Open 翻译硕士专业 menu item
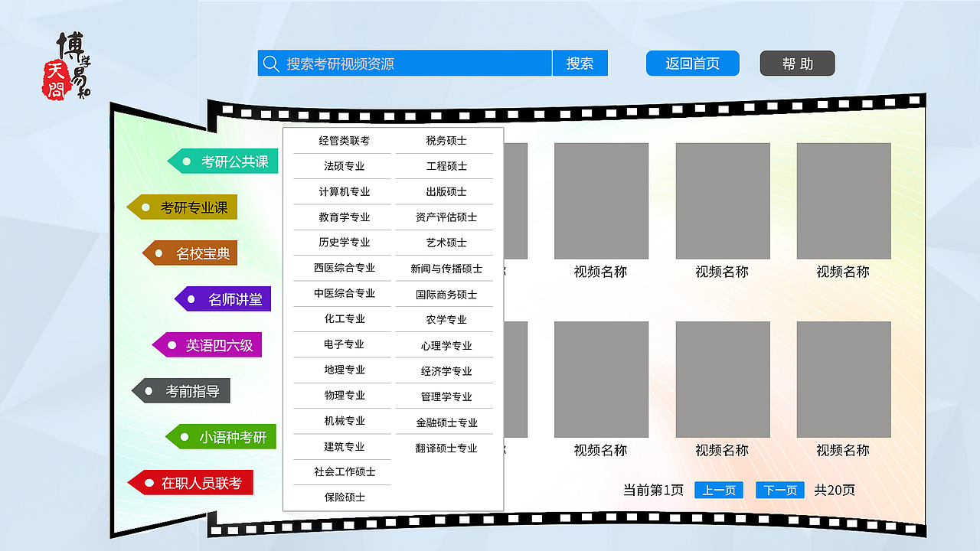The image size is (980, 551). click(446, 448)
